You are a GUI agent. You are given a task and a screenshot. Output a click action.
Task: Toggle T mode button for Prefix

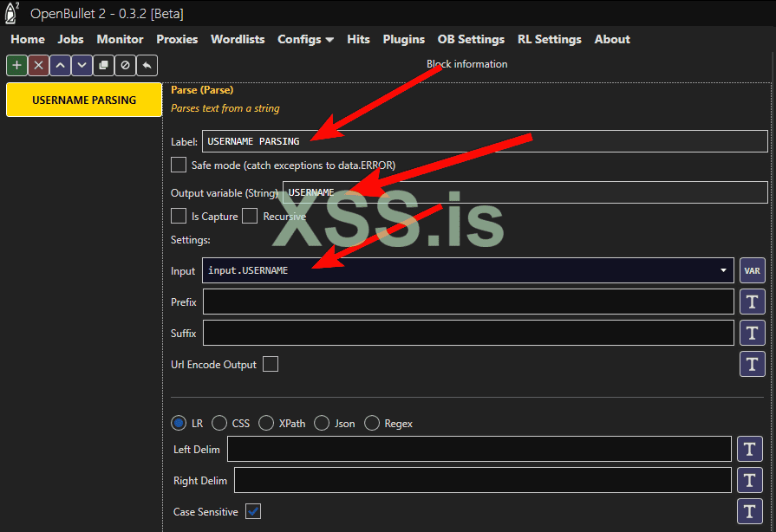tap(753, 302)
